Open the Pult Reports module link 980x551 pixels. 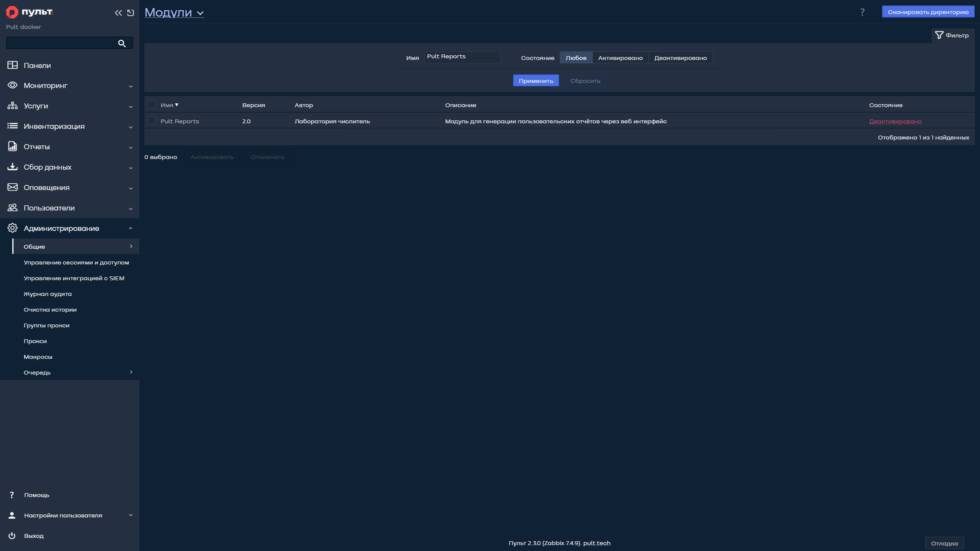[x=179, y=121]
